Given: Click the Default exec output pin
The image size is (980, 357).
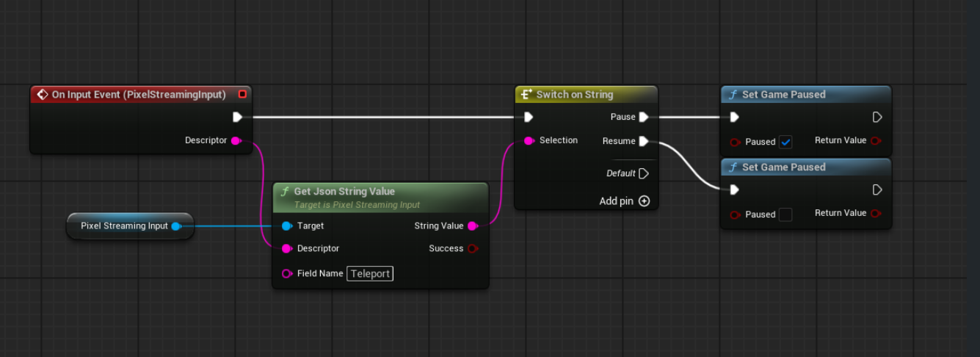Looking at the screenshot, I should (x=644, y=173).
